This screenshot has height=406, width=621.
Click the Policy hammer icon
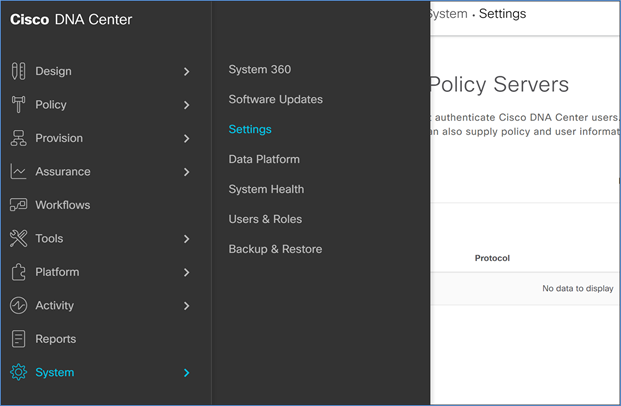pos(18,105)
